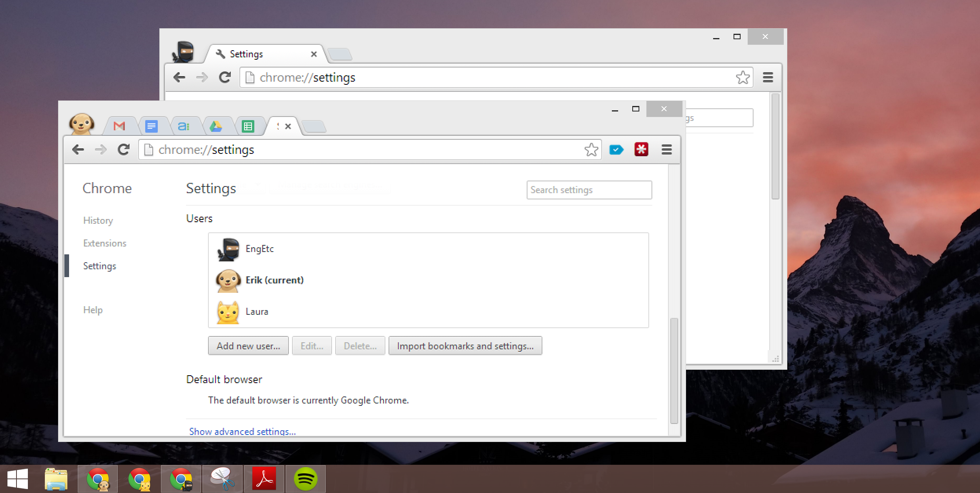Click Import bookmarks and settings button
The image size is (980, 493).
tap(465, 346)
